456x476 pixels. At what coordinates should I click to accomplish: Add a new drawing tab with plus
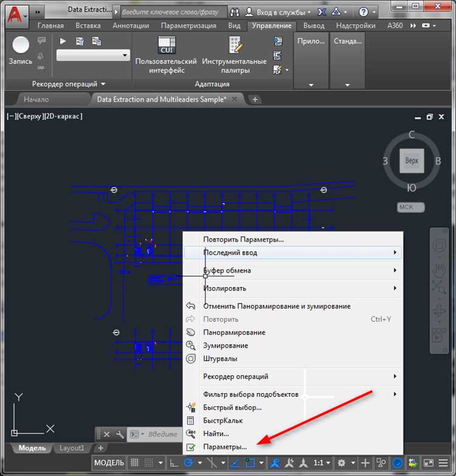pyautogui.click(x=255, y=99)
